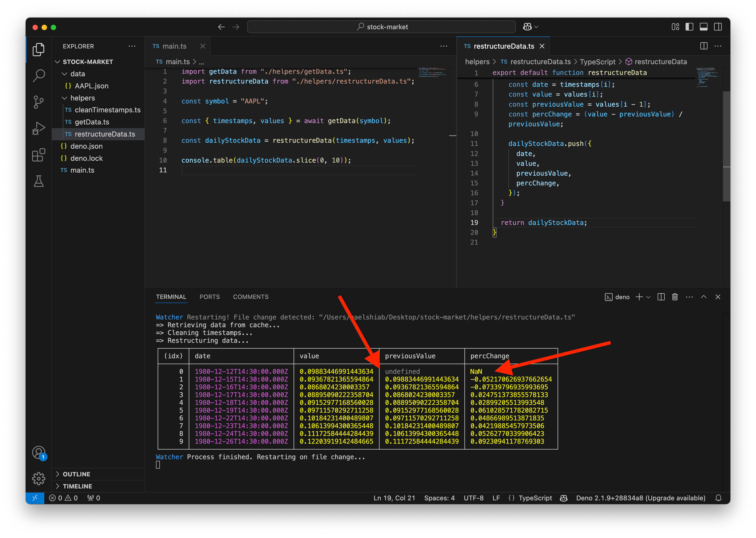Screen dimensions: 756x538
Task: Go back with the navigation arrow
Action: coord(221,27)
